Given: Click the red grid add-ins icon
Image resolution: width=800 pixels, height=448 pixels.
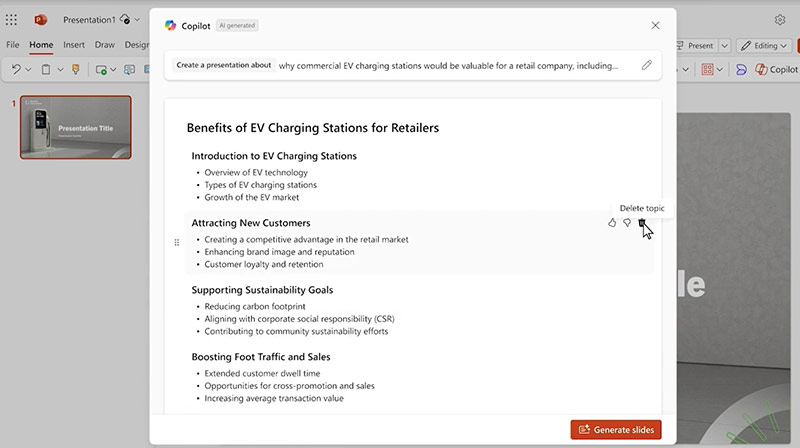Looking at the screenshot, I should (707, 69).
